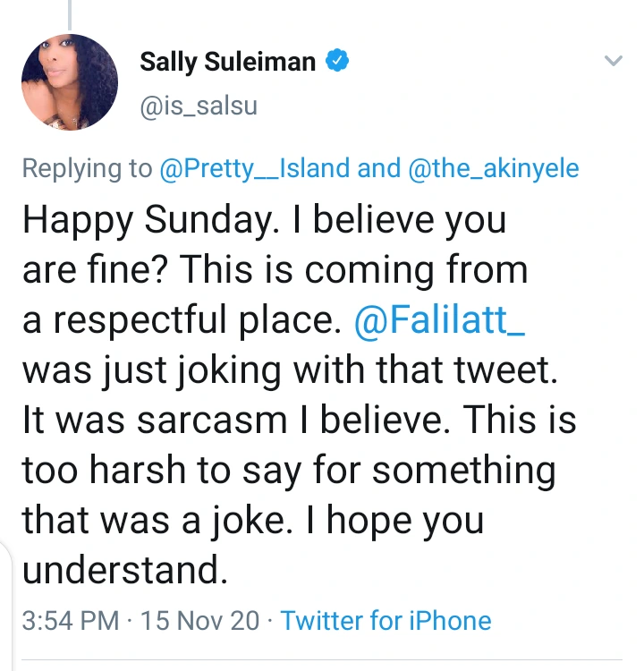Click the "was just joking with that tweet" line
The width and height of the screenshot is (644, 671).
[289, 371]
